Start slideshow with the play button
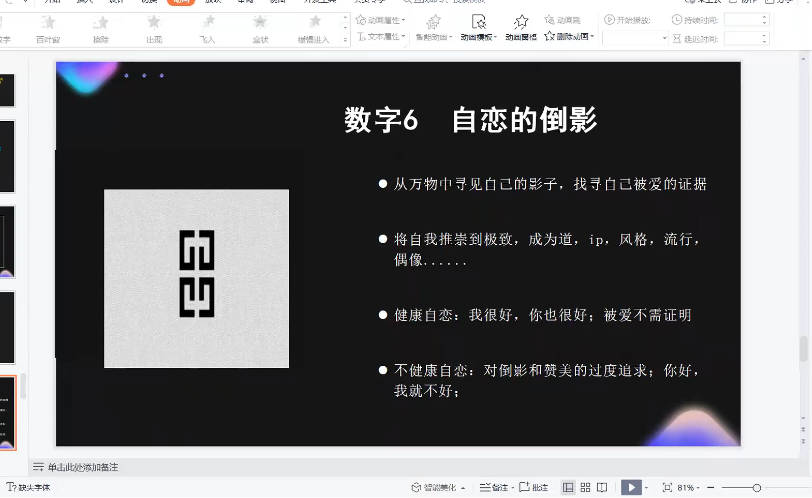 pos(630,487)
